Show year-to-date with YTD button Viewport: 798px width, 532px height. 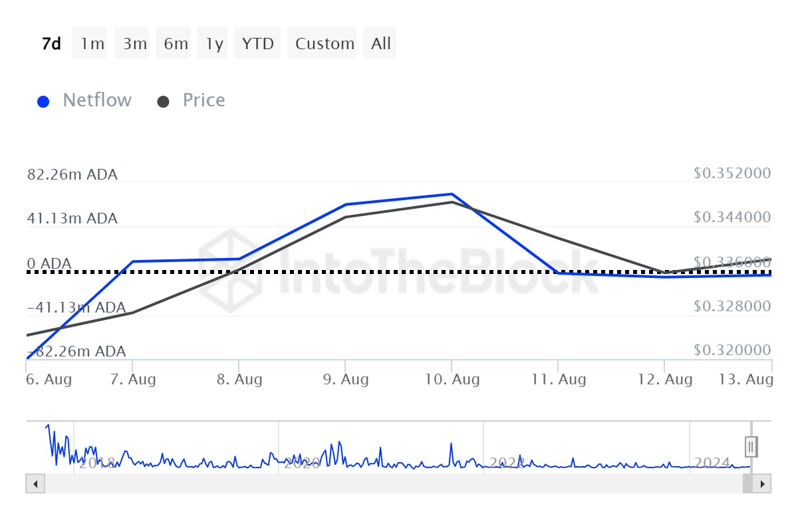coord(258,44)
